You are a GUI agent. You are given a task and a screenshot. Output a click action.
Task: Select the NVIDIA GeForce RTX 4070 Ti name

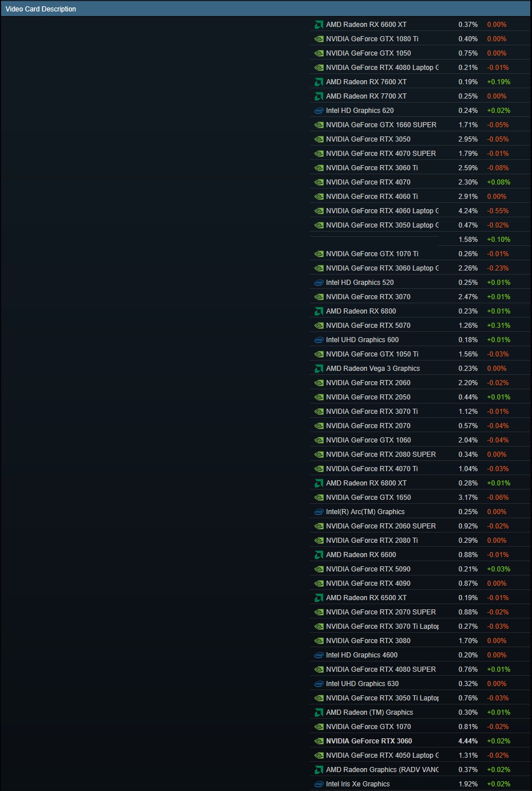coord(372,469)
